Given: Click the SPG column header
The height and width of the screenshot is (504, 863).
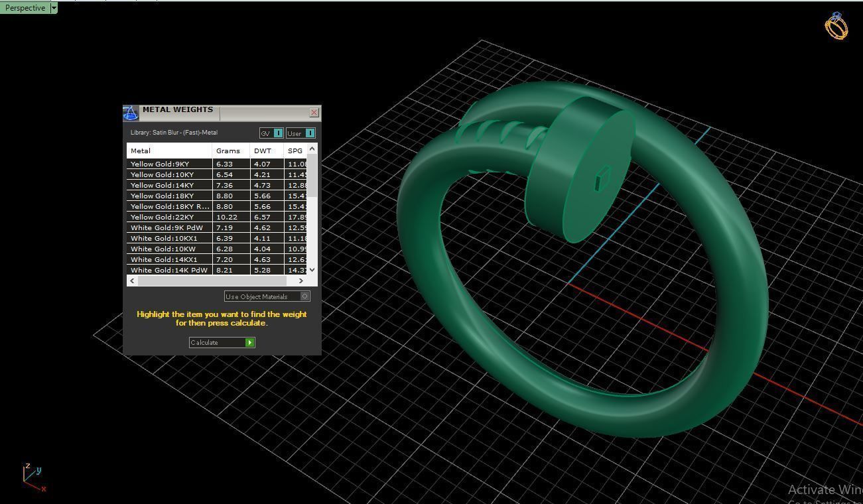Looking at the screenshot, I should click(x=296, y=151).
